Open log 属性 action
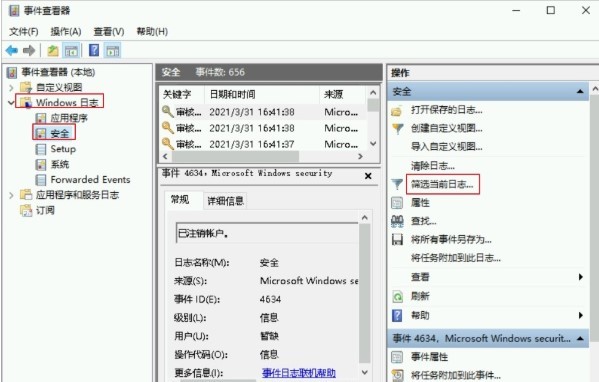The width and height of the screenshot is (599, 382). (420, 202)
